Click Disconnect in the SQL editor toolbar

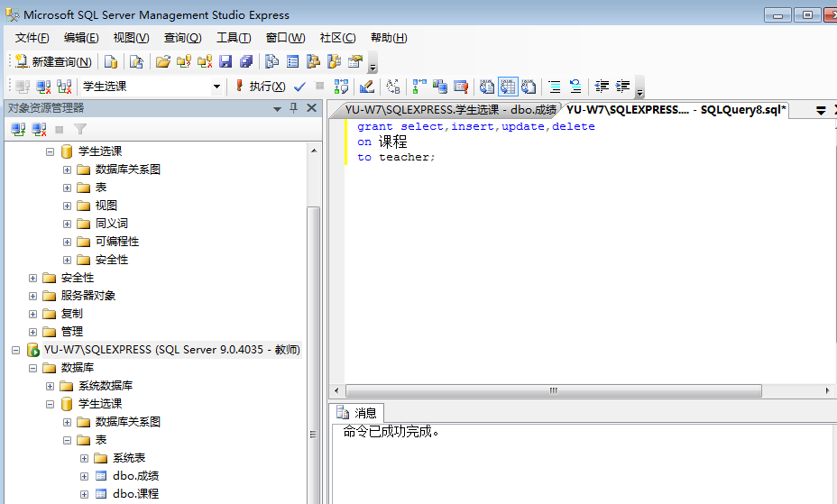pos(43,87)
